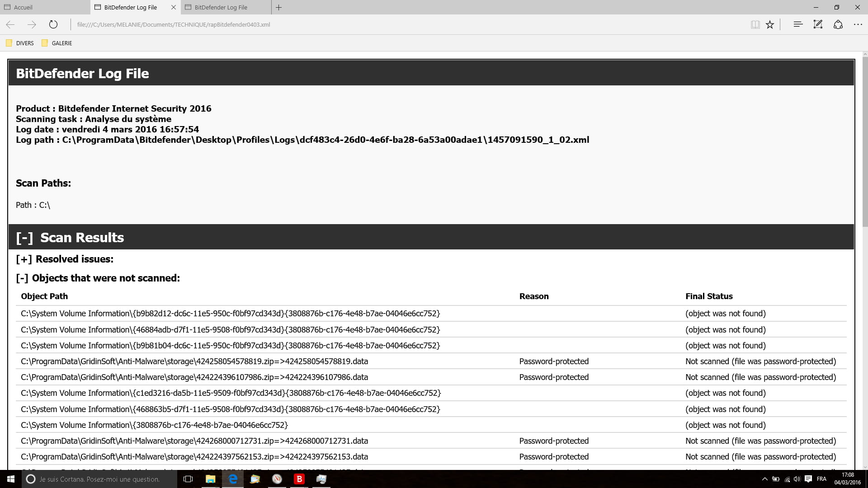Open a new tab with plus button

[x=279, y=7]
